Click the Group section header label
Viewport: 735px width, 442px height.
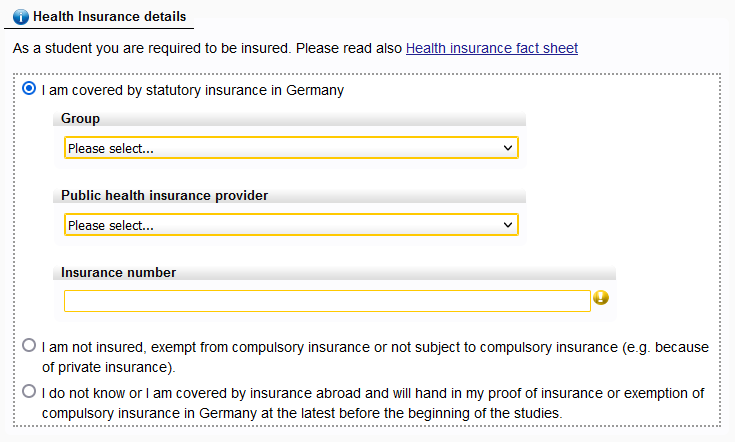pos(80,119)
